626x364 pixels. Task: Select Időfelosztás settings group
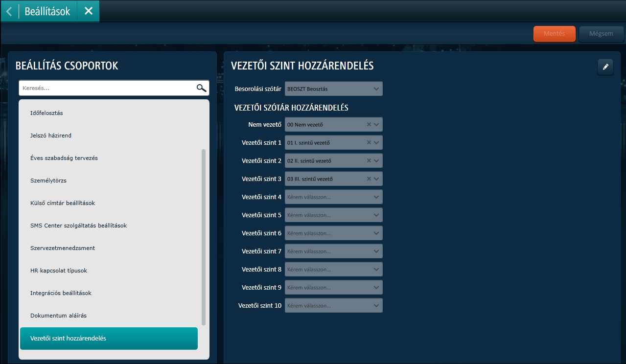coord(109,113)
